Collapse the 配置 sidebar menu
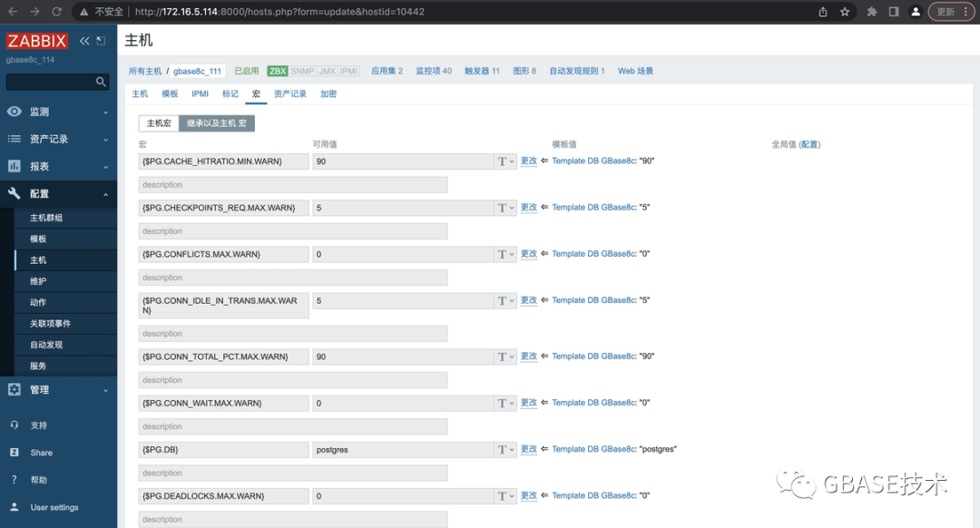Viewport: 980px width, 528px height. (x=59, y=194)
